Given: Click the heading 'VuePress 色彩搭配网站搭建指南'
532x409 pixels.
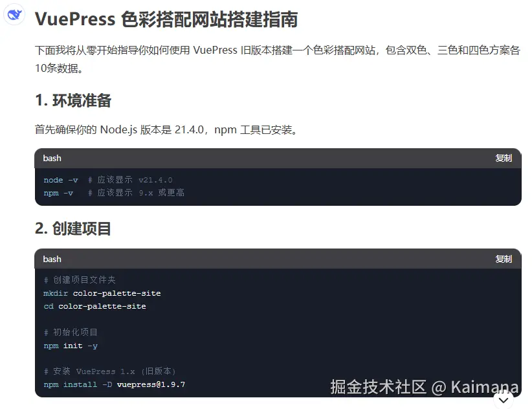Looking at the screenshot, I should point(166,19).
